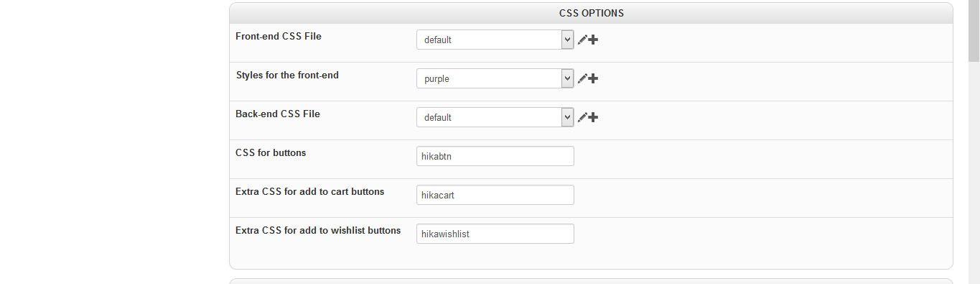
Task: Click the Styles for the front-end label
Action: 287,75
